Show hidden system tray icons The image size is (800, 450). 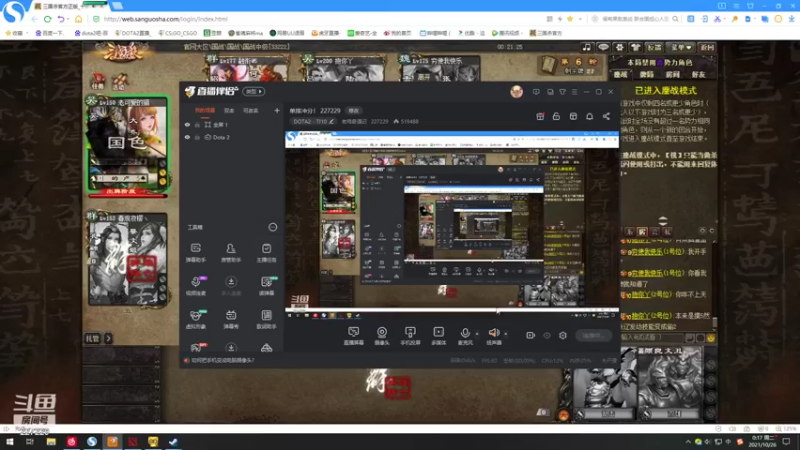(688, 442)
